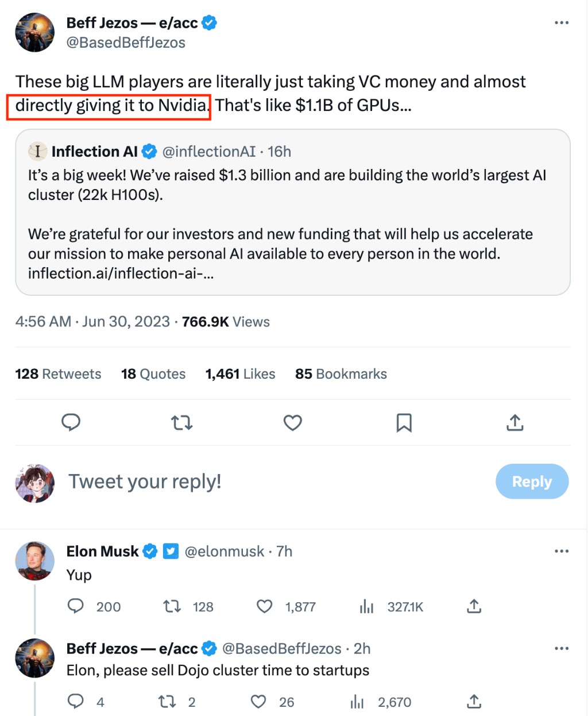Type in the "Tweet your reply!" field
This screenshot has height=716, width=588.
pyautogui.click(x=230, y=482)
